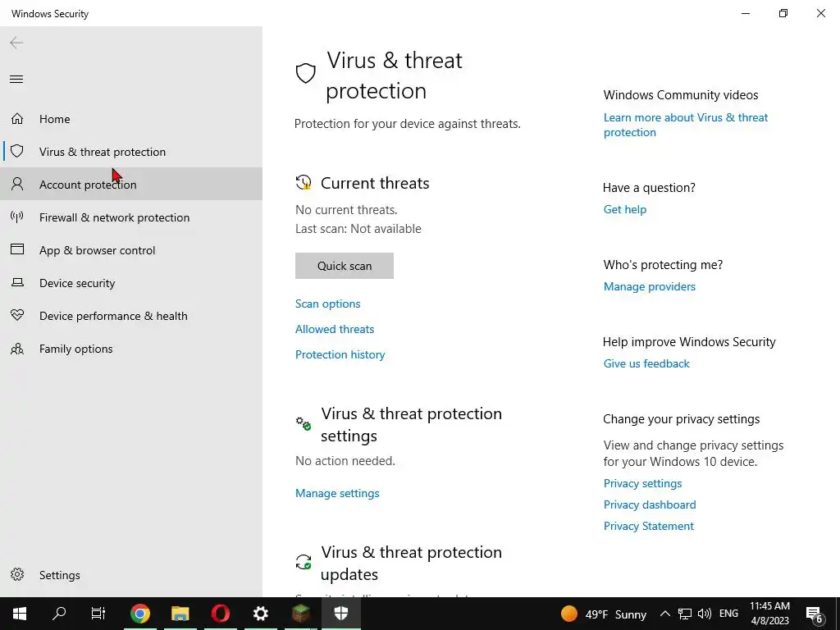Select Virus & threat protection menu item
The image size is (840, 630).
click(x=131, y=151)
